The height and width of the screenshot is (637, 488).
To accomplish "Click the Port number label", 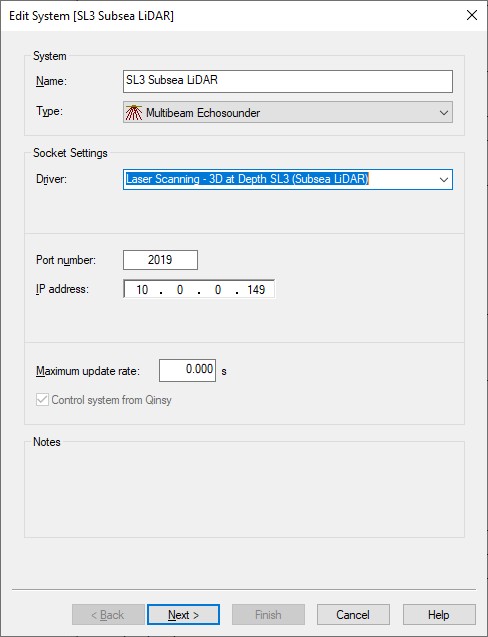I will point(66,260).
